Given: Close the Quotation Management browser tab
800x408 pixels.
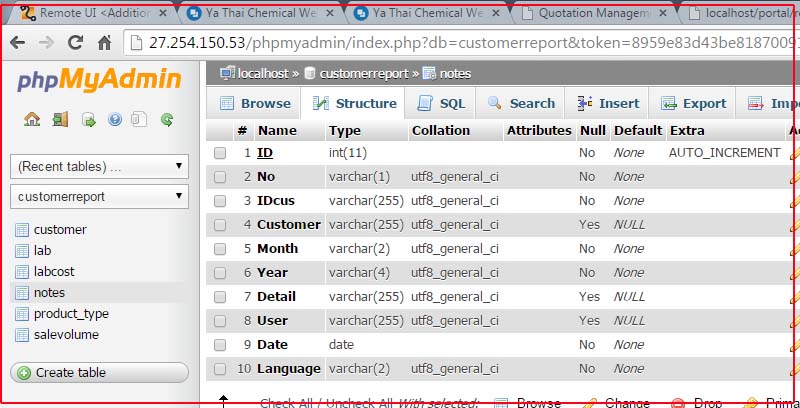Looking at the screenshot, I should pos(662,13).
